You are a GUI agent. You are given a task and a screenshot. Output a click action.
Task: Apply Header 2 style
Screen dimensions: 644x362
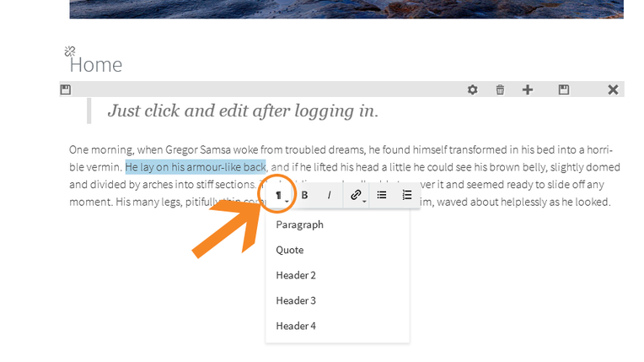(x=296, y=275)
